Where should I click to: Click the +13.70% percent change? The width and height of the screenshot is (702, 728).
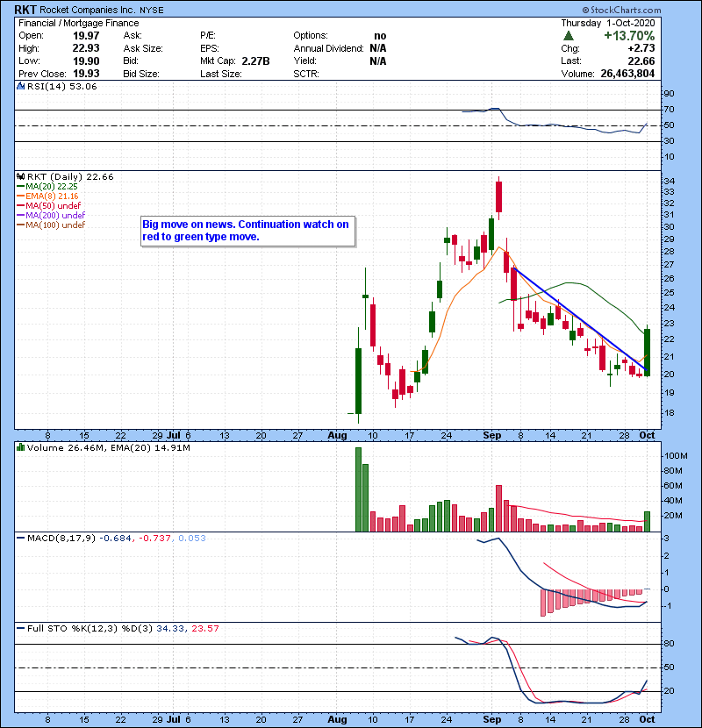click(629, 36)
